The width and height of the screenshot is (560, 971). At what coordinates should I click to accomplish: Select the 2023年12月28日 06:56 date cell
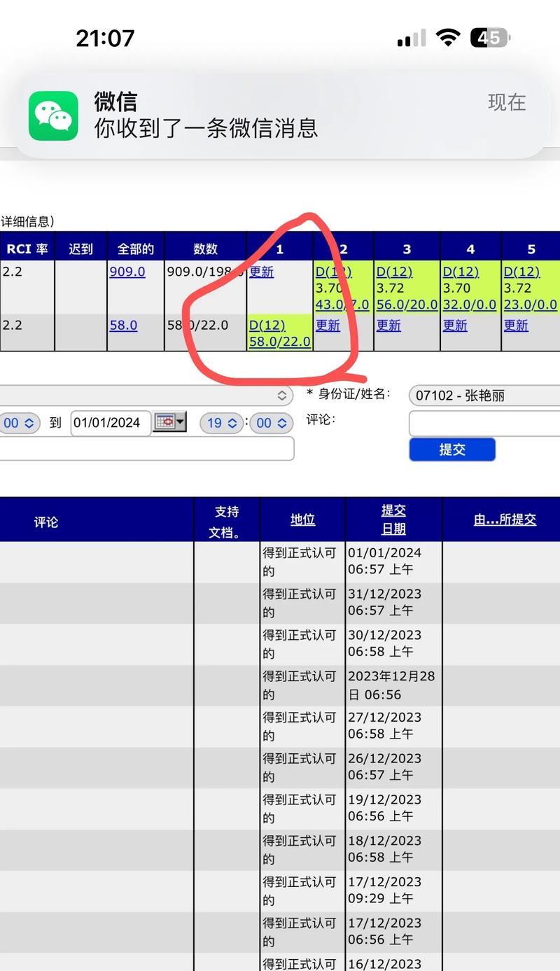393,685
